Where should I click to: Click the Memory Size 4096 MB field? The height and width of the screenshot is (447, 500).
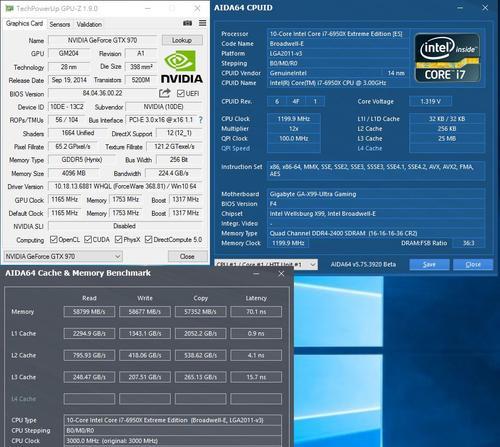[x=74, y=173]
